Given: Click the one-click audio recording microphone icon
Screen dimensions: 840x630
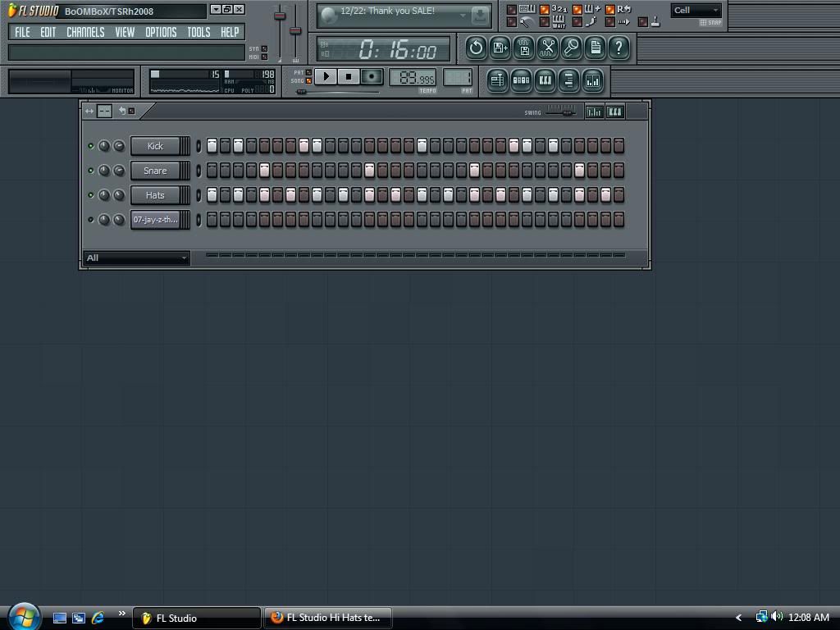Looking at the screenshot, I should (x=571, y=48).
